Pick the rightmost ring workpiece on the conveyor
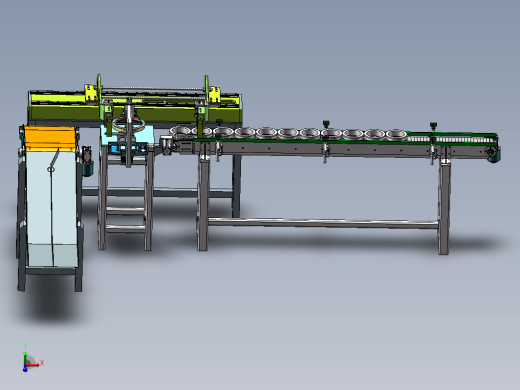 click(x=396, y=135)
